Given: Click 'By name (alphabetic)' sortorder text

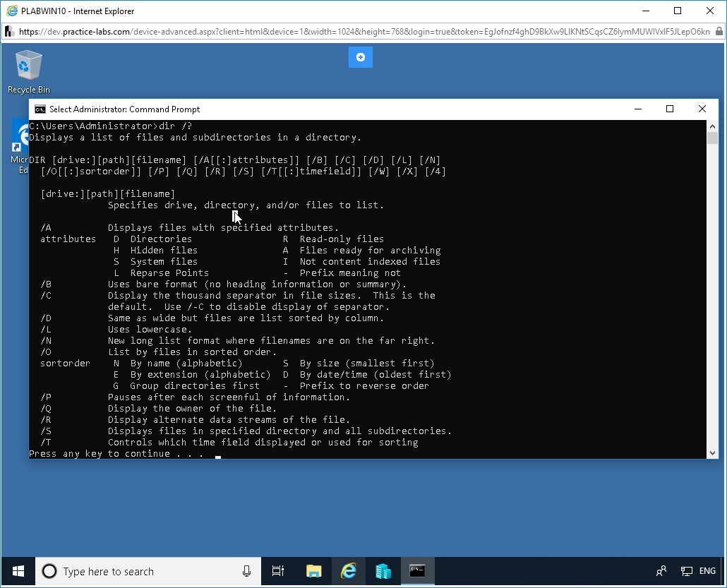Looking at the screenshot, I should pyautogui.click(x=186, y=363).
